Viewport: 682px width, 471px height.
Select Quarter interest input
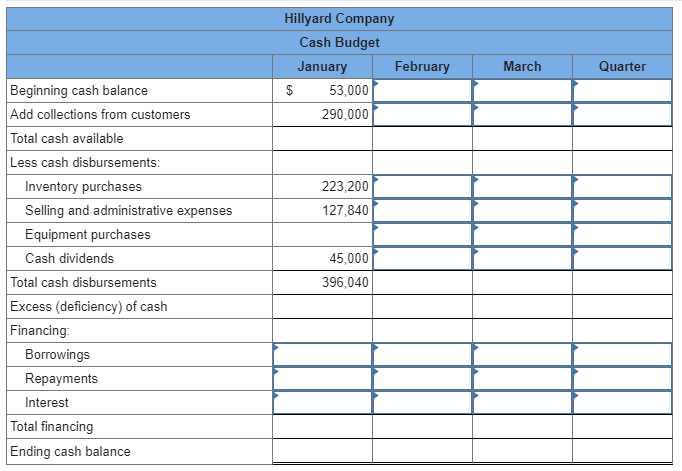click(622, 402)
